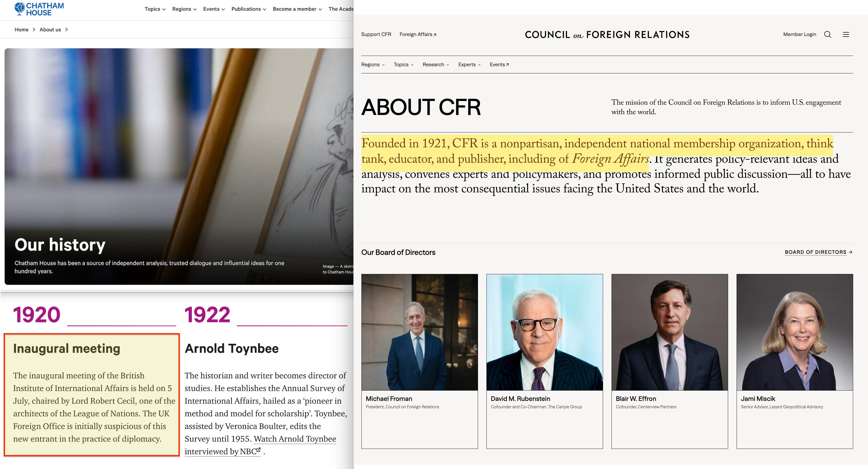Click the Michael Froman name link
This screenshot has height=469, width=868.
(x=389, y=399)
